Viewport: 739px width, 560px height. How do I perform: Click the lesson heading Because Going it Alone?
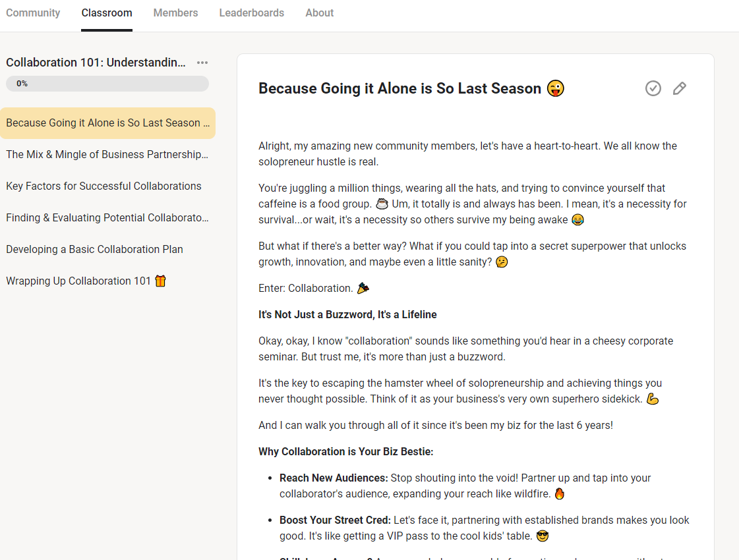pos(399,88)
